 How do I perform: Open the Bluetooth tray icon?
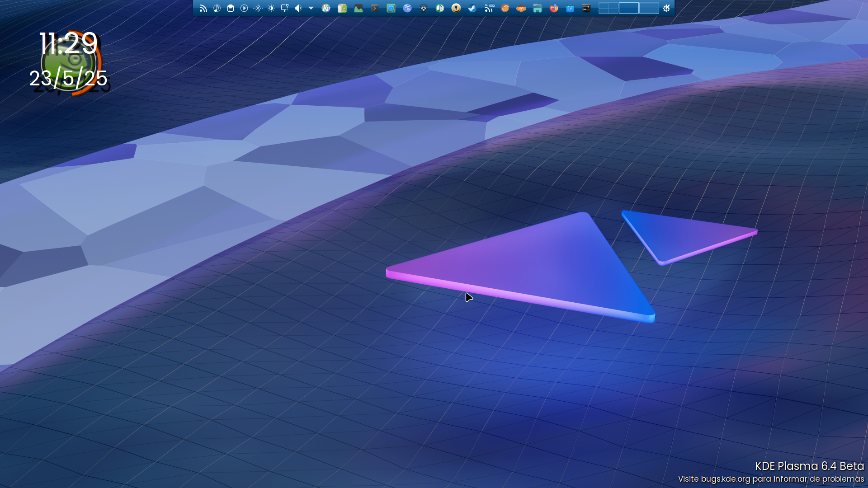point(258,8)
